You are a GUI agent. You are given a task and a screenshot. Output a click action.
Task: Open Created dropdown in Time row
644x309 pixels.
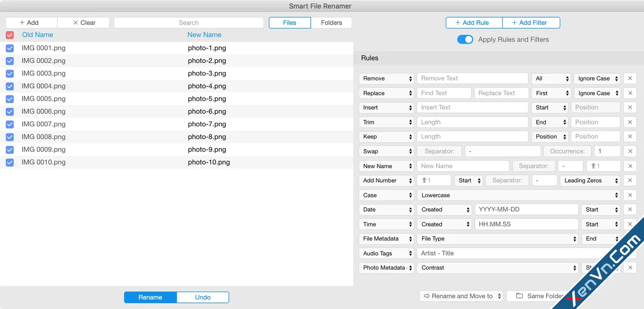tap(444, 224)
